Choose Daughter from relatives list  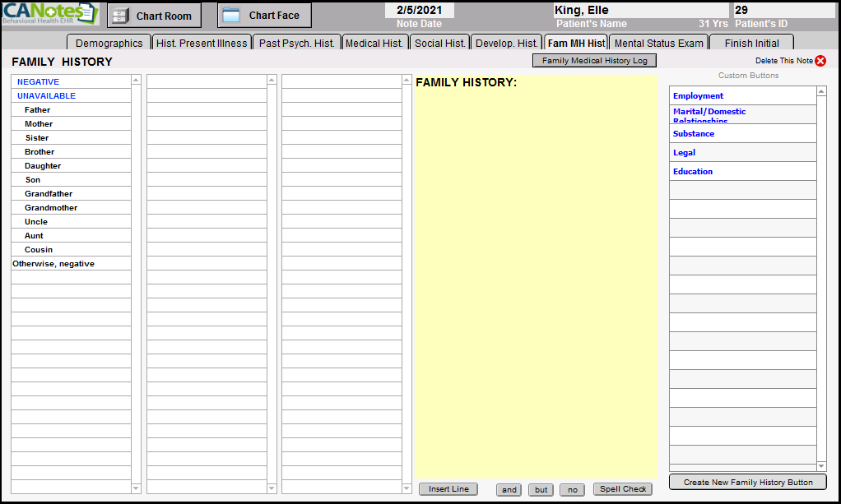click(x=71, y=166)
